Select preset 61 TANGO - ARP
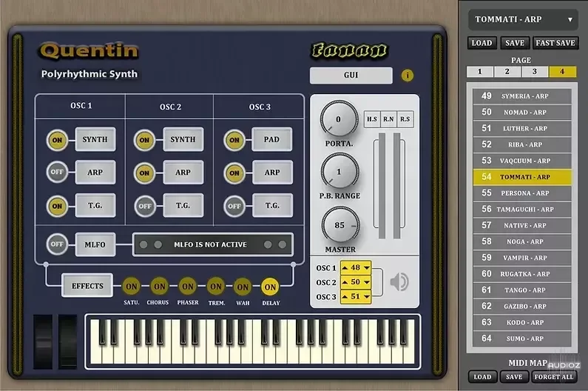Screen dimensions: 588x391 tap(522, 290)
